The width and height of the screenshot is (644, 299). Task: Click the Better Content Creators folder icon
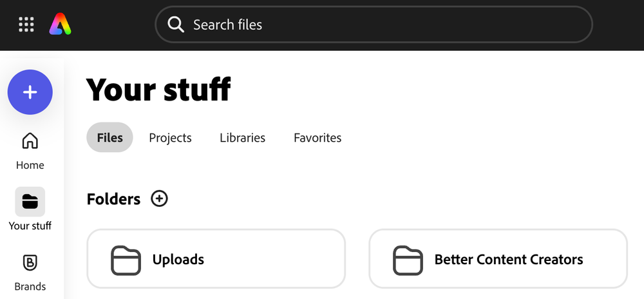pos(408,260)
